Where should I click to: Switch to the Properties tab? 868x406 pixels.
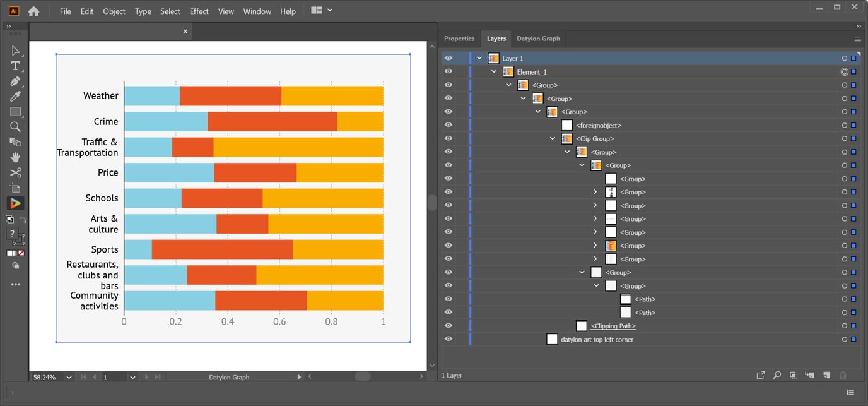tap(459, 39)
